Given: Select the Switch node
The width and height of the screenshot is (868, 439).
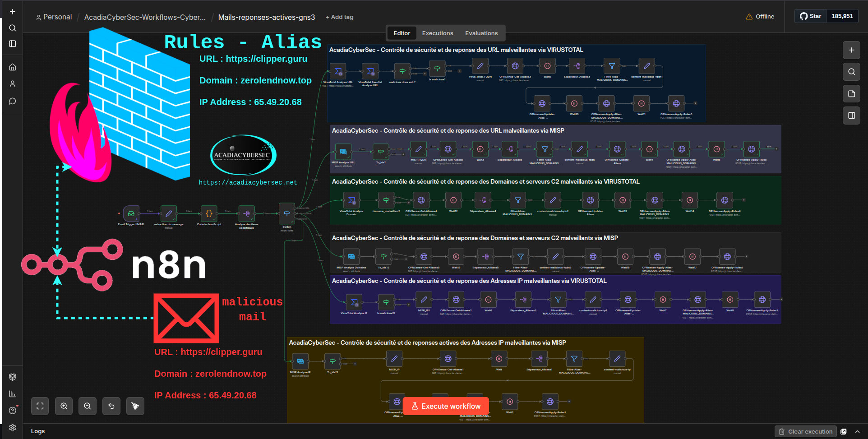Looking at the screenshot, I should [x=287, y=213].
